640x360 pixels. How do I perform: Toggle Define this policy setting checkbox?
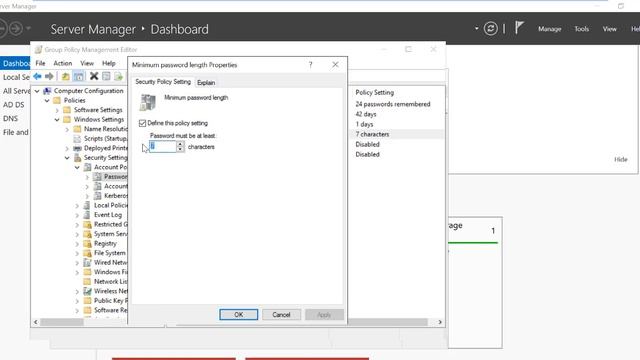tap(142, 123)
